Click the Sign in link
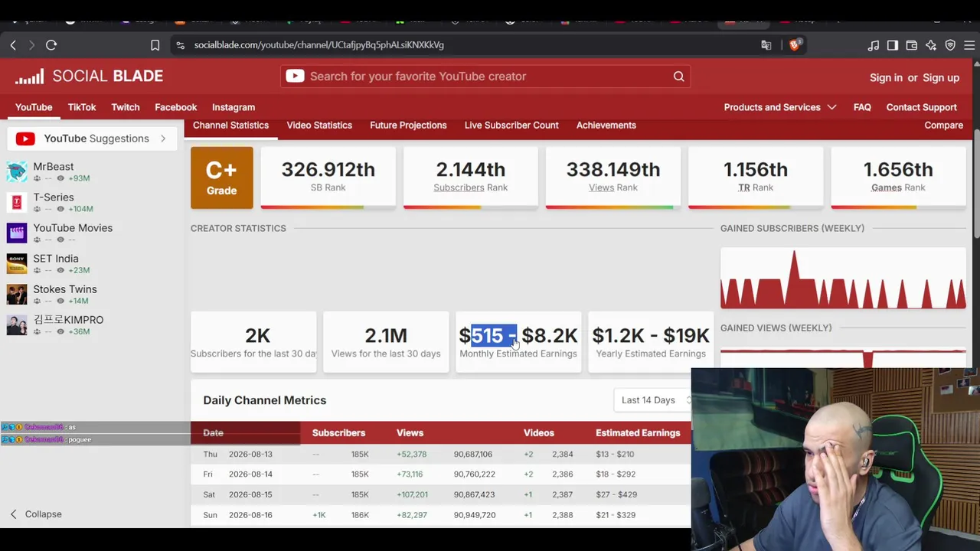This screenshot has height=551, width=980. (886, 77)
